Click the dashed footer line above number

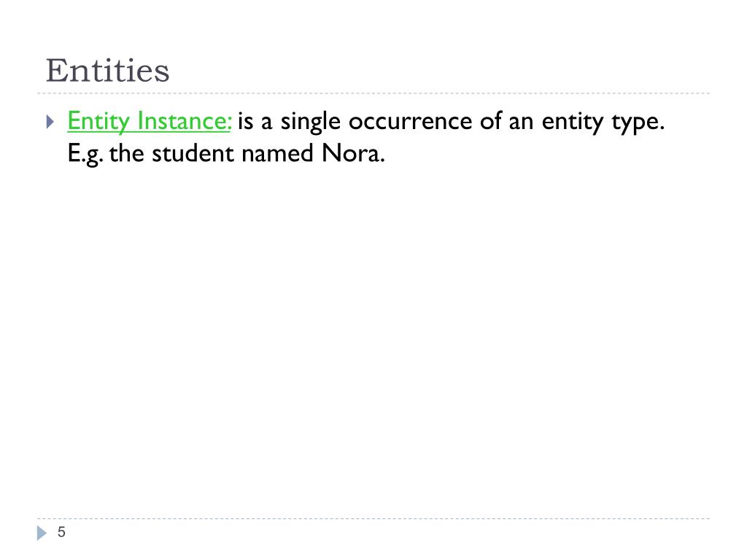click(373, 518)
